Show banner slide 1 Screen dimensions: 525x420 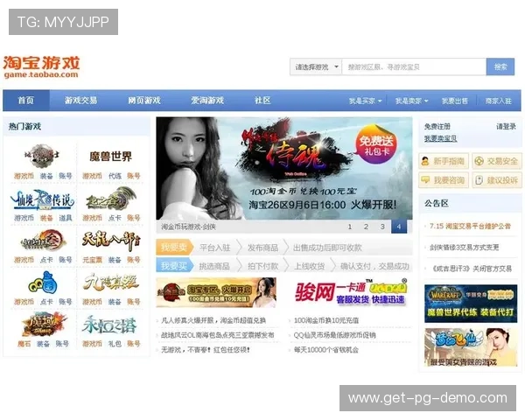tap(350, 227)
